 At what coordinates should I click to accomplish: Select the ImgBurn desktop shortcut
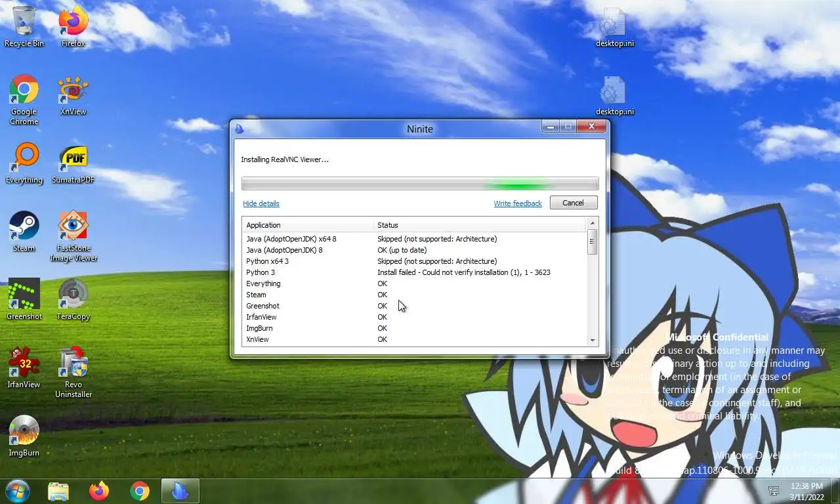click(24, 436)
